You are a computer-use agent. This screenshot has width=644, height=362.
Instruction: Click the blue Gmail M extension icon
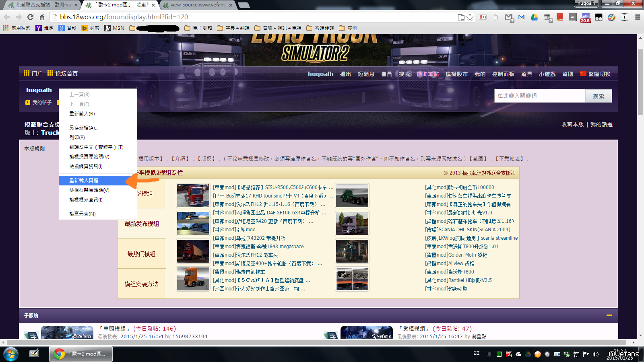521,17
